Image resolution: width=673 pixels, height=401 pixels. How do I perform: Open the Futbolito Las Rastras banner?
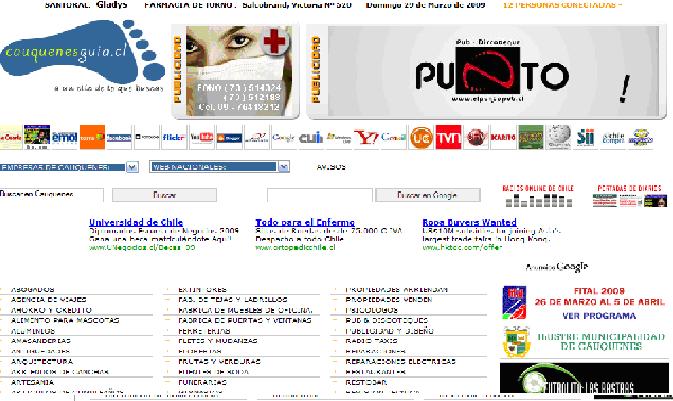(x=584, y=378)
